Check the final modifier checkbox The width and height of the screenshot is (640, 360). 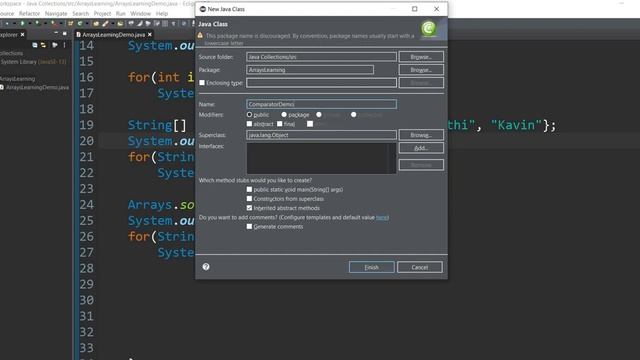click(280, 124)
